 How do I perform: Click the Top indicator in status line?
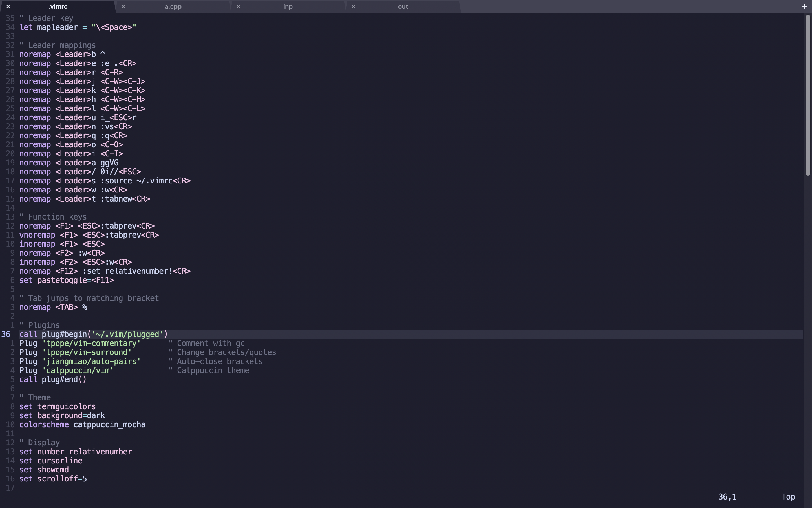click(788, 497)
